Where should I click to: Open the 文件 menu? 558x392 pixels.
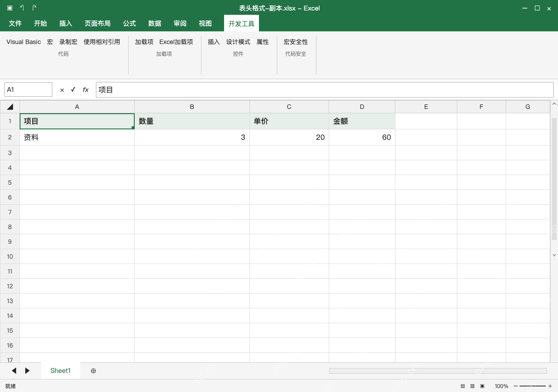[15, 24]
